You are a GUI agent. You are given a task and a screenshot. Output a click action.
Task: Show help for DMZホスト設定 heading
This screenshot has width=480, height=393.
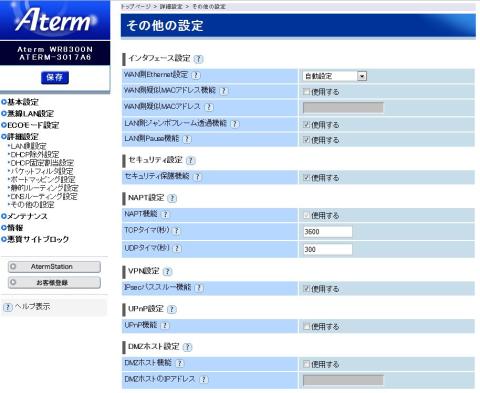(x=188, y=347)
